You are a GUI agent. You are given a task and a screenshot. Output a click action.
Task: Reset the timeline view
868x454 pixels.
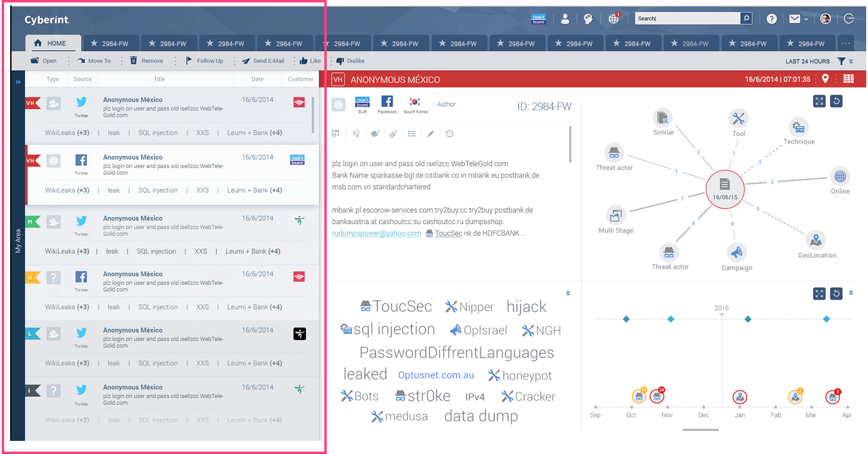tap(836, 293)
